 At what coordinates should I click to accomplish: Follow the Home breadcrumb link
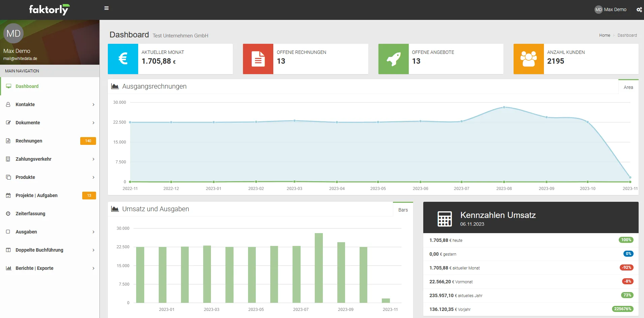click(x=605, y=35)
